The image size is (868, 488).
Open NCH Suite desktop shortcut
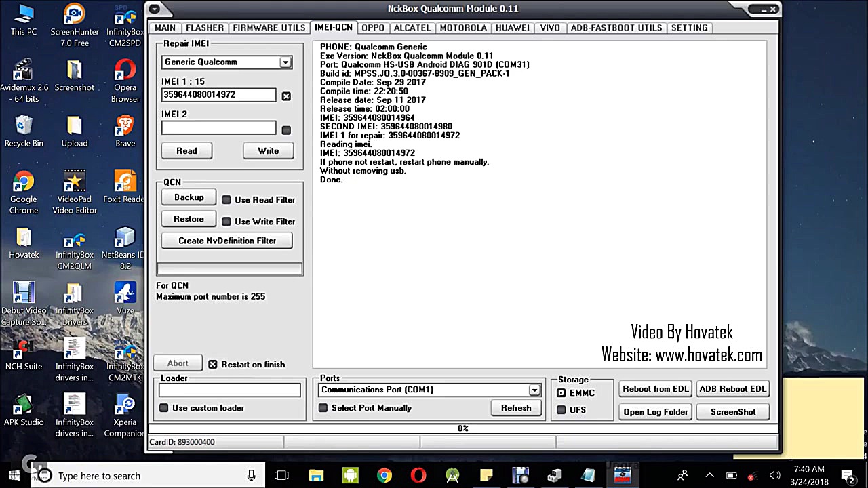pyautogui.click(x=24, y=355)
